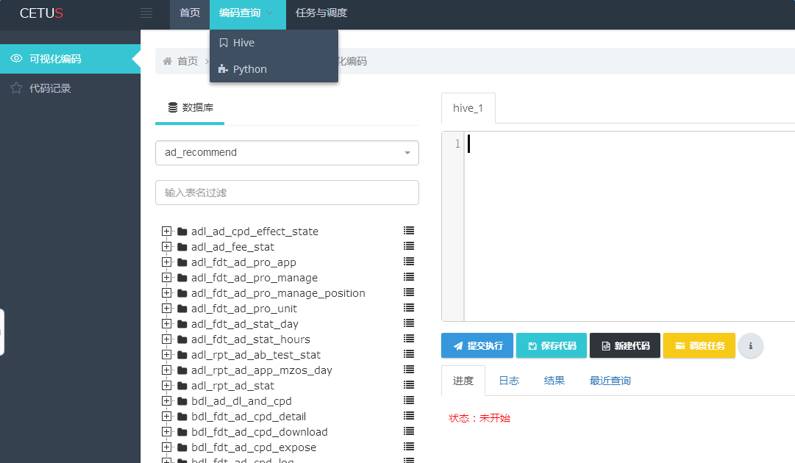The width and height of the screenshot is (795, 463).
Task: Switch to the 结果 tab
Action: tap(554, 380)
